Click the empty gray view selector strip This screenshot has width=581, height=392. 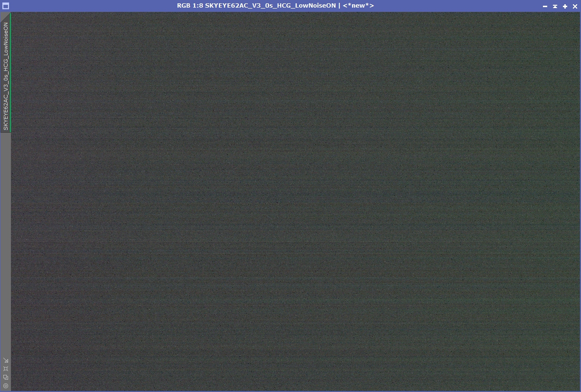point(5,243)
